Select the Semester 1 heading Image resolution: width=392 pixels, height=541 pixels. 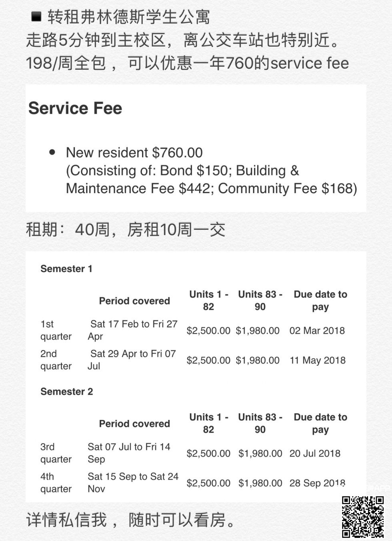66,269
